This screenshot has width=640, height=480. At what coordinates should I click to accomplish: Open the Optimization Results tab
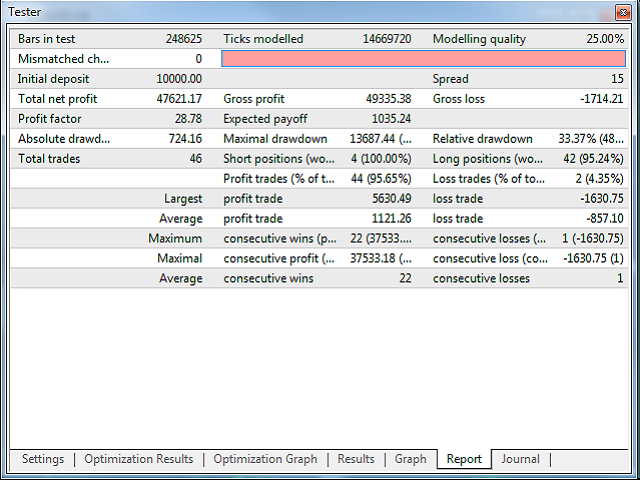(138, 459)
